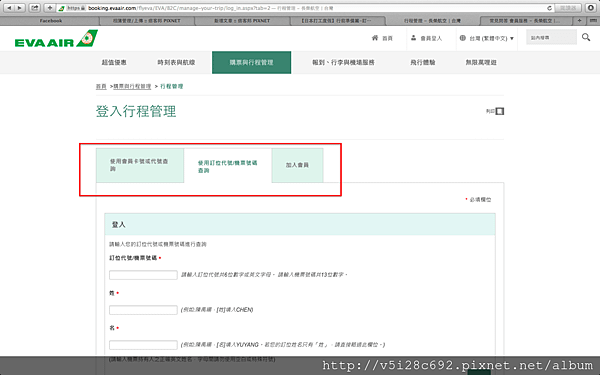The height and width of the screenshot is (375, 600).
Task: Switch to the 相簿管理 PIXNET browser tab
Action: click(147, 21)
